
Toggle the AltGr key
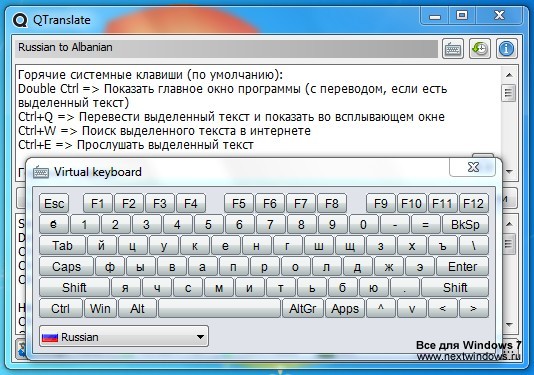(303, 309)
